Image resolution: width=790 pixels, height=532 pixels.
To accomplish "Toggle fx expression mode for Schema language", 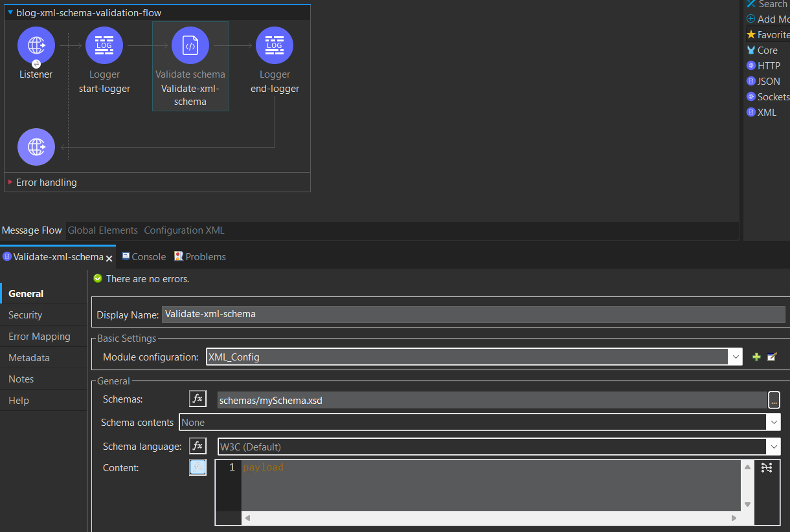I will pyautogui.click(x=198, y=446).
